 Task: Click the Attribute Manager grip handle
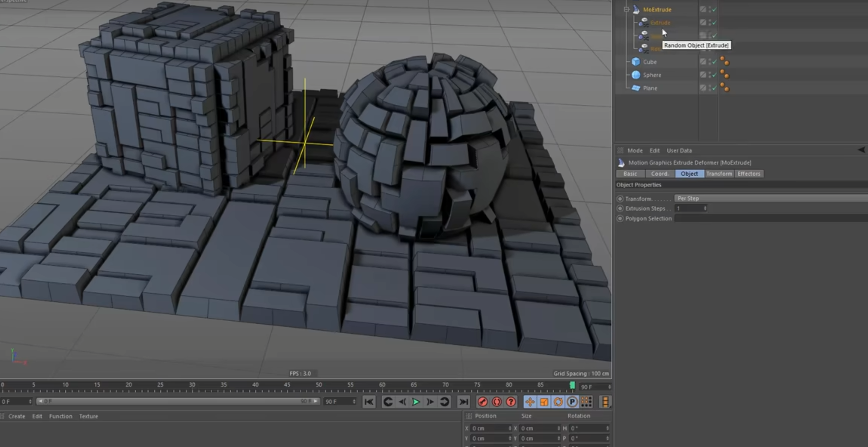coord(620,151)
